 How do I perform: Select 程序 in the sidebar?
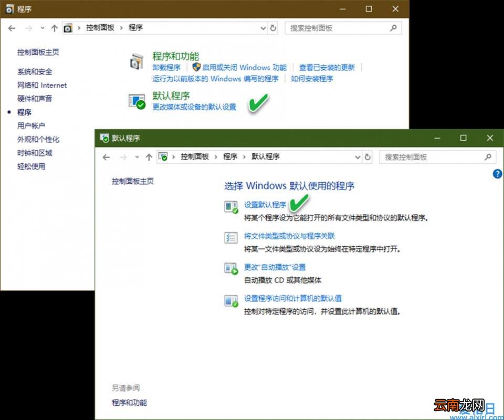pyautogui.click(x=25, y=112)
